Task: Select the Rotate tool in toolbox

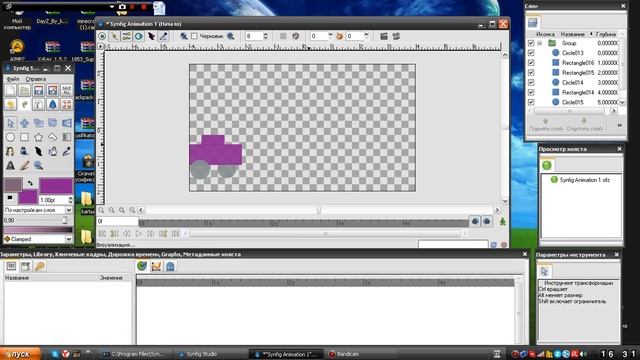Action: click(53, 123)
